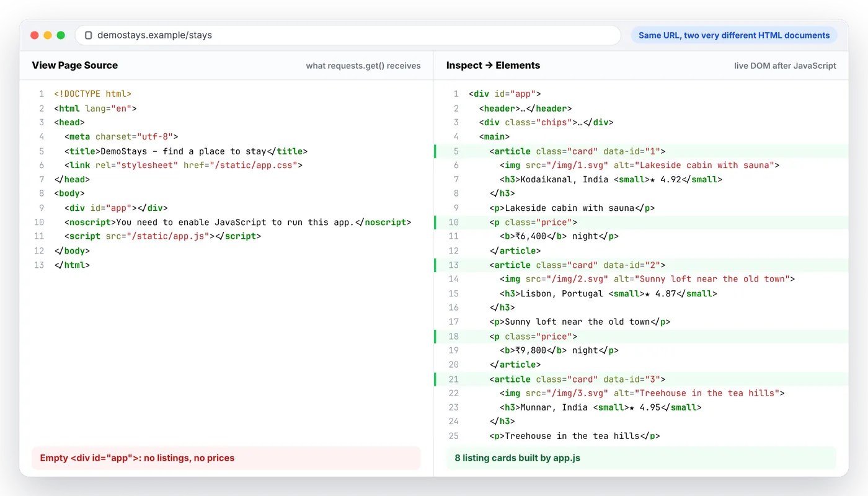Click the green "8 listing cards built by app.js" callout
868x496 pixels.
[x=641, y=458]
